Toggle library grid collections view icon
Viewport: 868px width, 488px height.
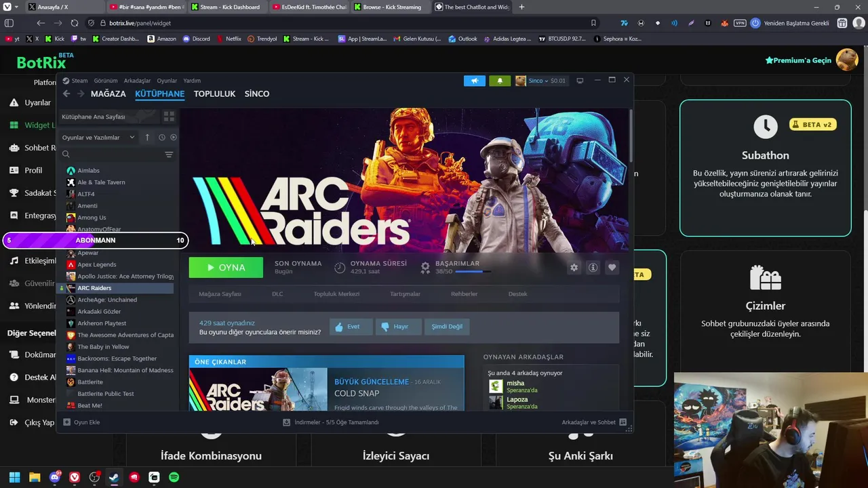coord(169,117)
